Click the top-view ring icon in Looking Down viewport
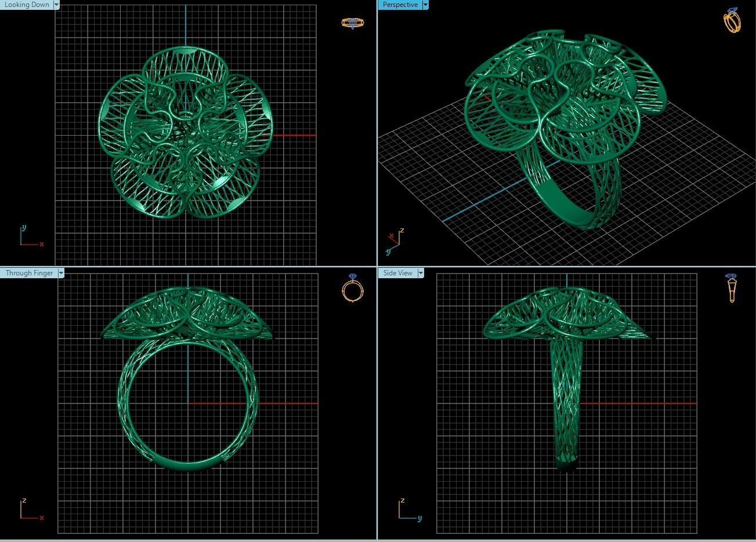The width and height of the screenshot is (756, 542). click(x=352, y=23)
